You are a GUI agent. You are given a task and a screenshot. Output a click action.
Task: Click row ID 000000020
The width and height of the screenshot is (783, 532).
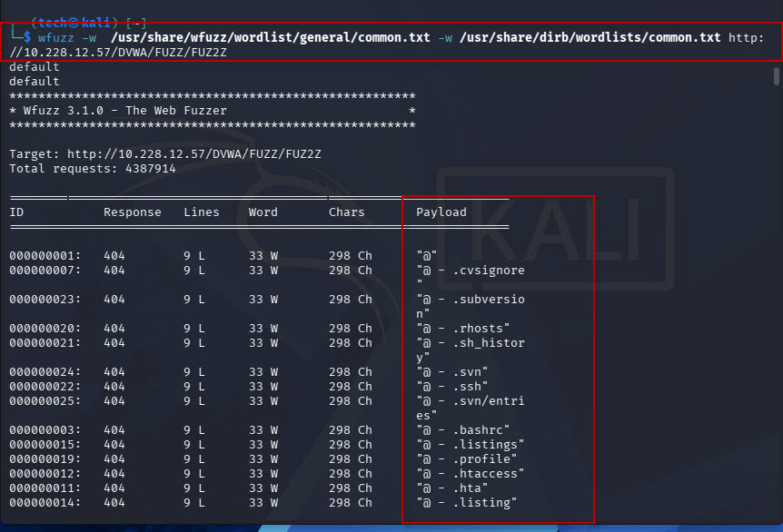point(45,328)
